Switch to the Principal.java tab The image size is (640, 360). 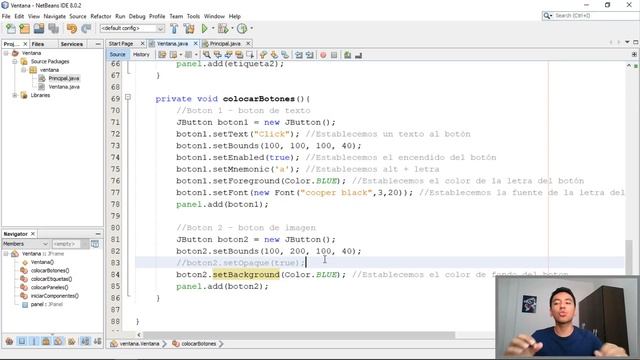point(225,44)
